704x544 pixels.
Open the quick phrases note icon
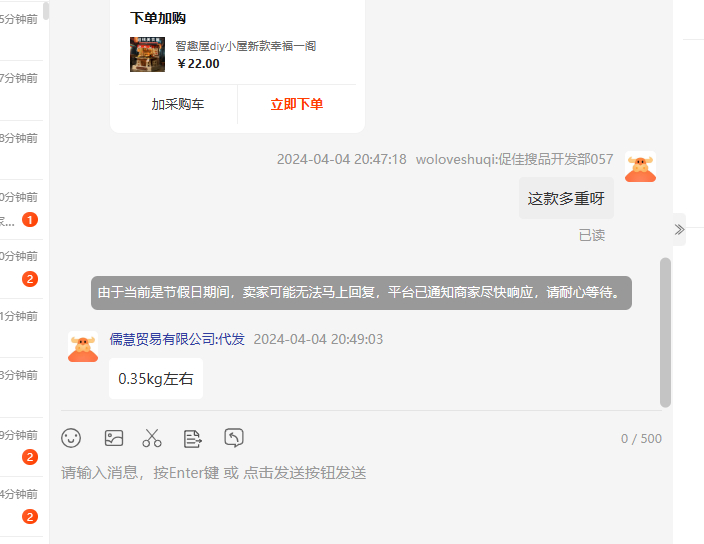point(193,439)
